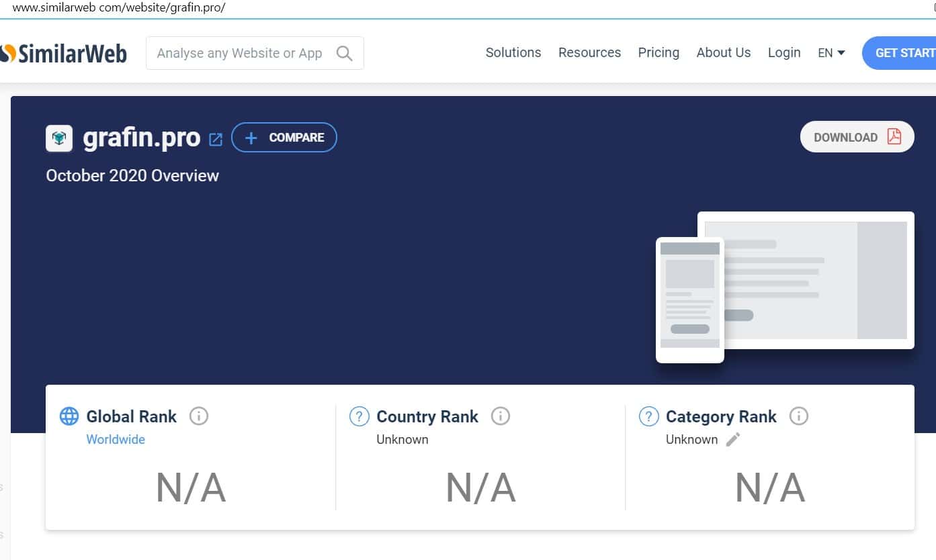Click the Country Rank N/A value
This screenshot has height=560, width=936.
480,487
